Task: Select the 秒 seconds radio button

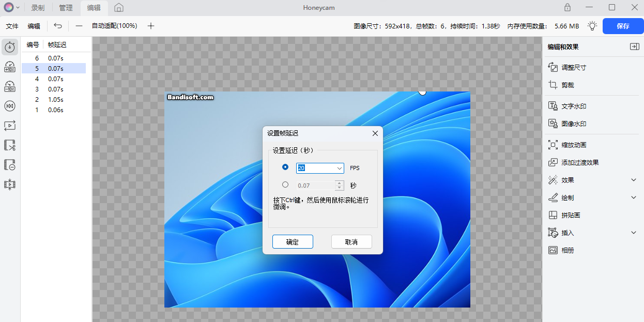Action: (285, 185)
